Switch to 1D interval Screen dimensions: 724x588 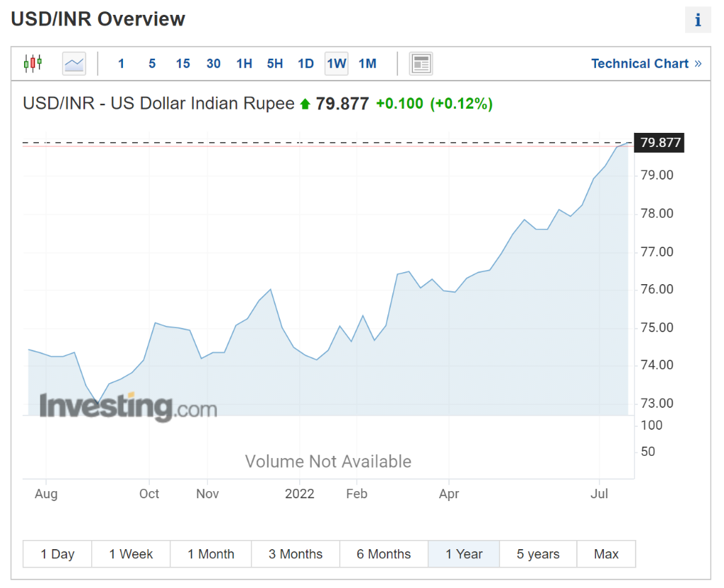(x=305, y=64)
